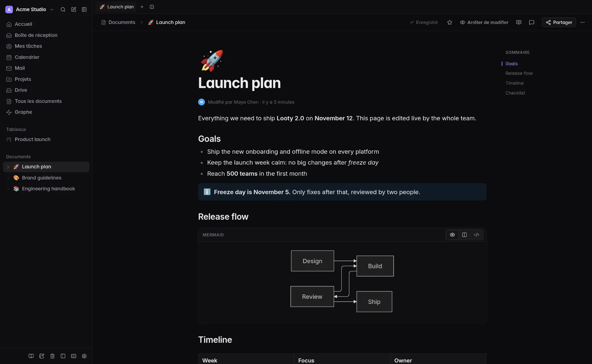Open Acme Studio workspace dropdown
592x364 pixels.
[x=30, y=10]
